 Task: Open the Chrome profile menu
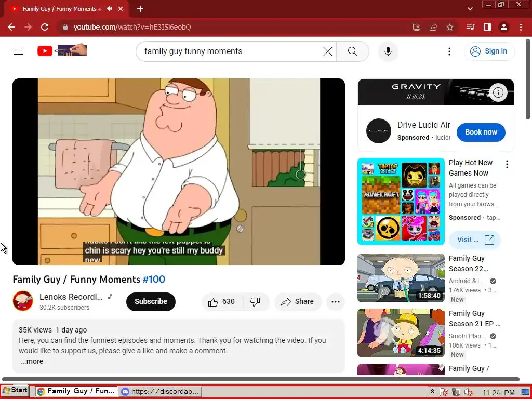[504, 27]
